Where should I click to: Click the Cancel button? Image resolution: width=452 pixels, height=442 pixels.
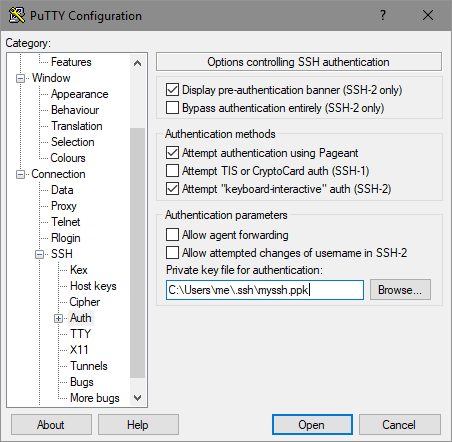click(x=399, y=425)
